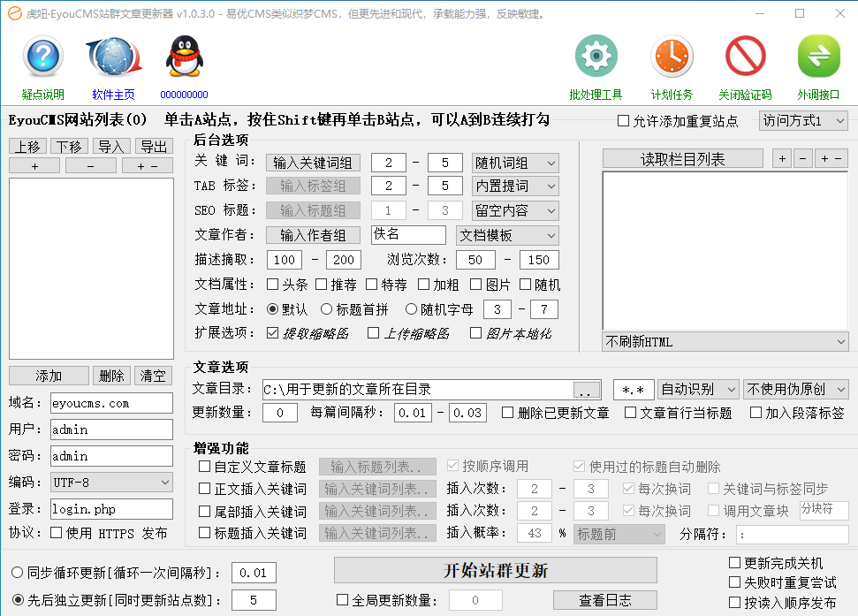Click the 域名 input field
858x616 pixels.
pos(111,403)
